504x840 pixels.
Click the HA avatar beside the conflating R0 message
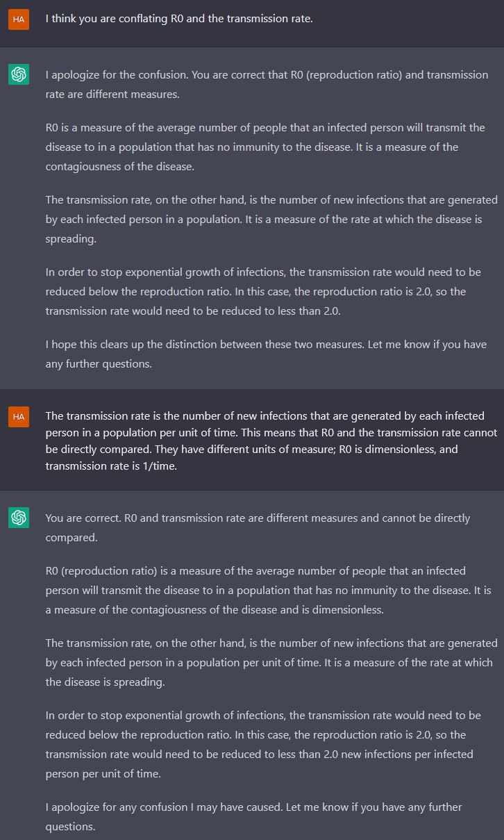(x=19, y=19)
